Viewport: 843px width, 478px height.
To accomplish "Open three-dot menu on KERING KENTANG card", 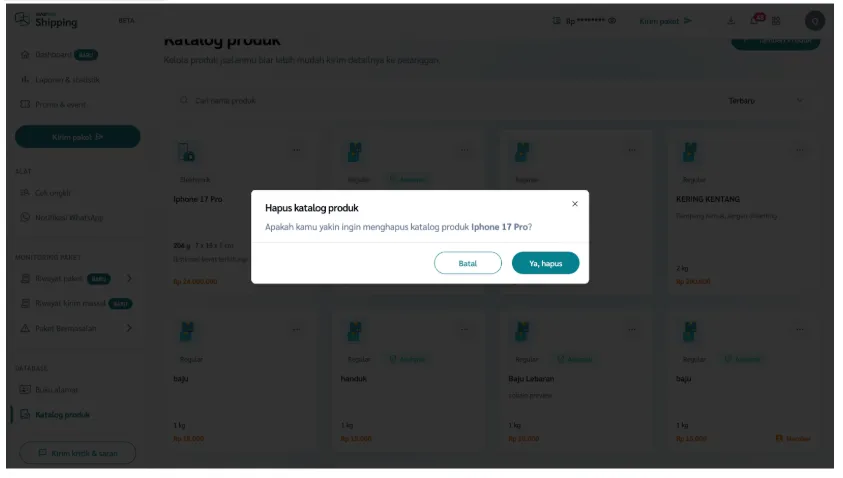I will tap(799, 151).
